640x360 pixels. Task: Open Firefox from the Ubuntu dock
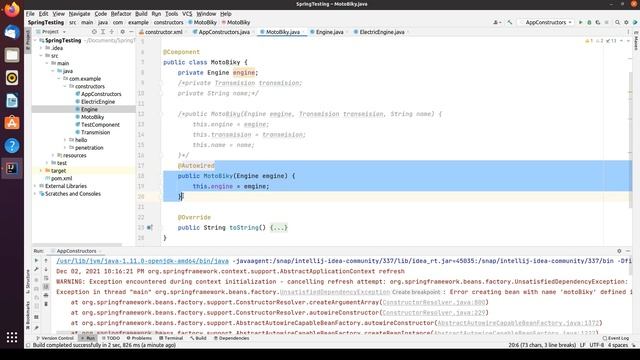[12, 9]
